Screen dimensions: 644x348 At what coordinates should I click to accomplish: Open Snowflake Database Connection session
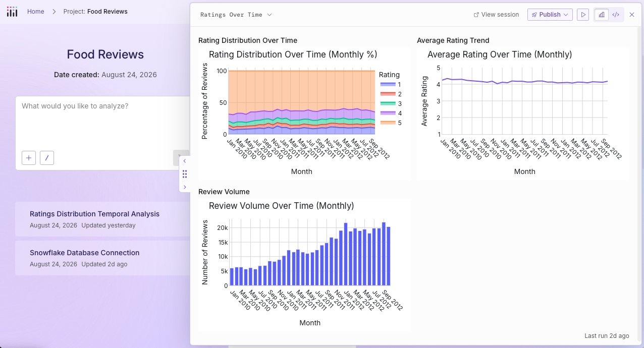(x=102, y=258)
